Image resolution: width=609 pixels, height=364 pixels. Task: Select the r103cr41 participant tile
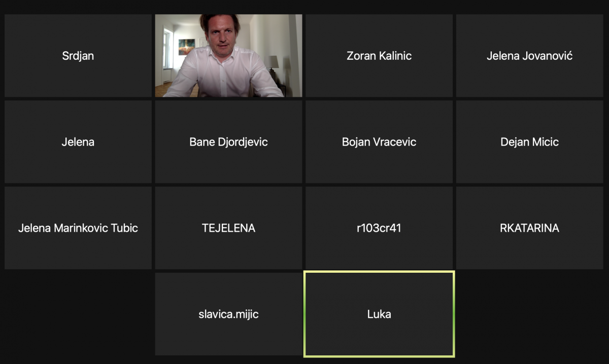pos(379,228)
